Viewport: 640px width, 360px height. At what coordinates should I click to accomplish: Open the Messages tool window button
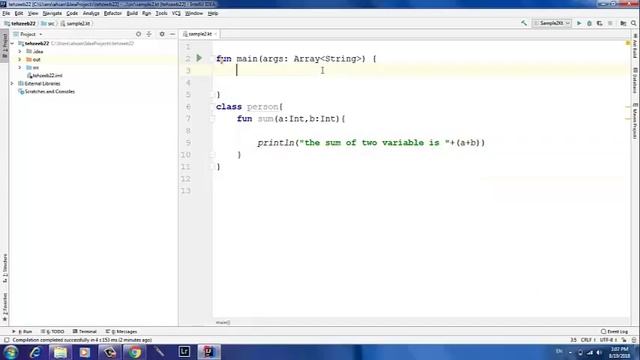pyautogui.click(x=122, y=331)
